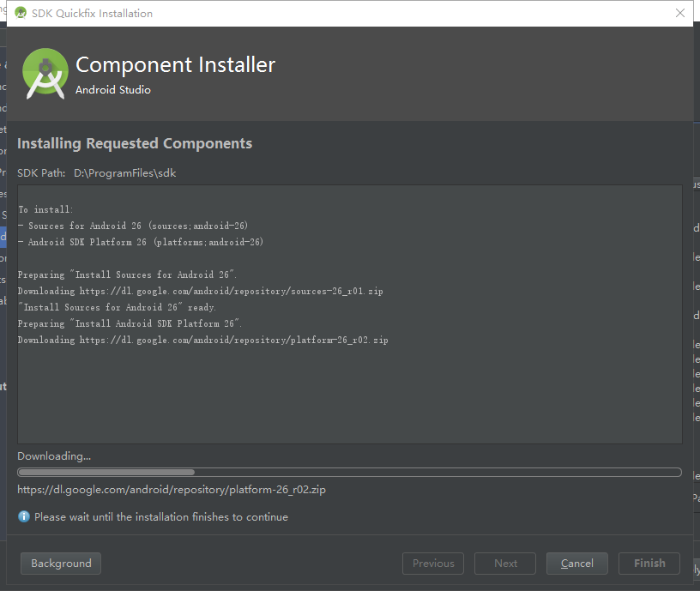Click log line downloading platform-26_r02.zip in log
Screen dimensions: 700x591
(203, 340)
